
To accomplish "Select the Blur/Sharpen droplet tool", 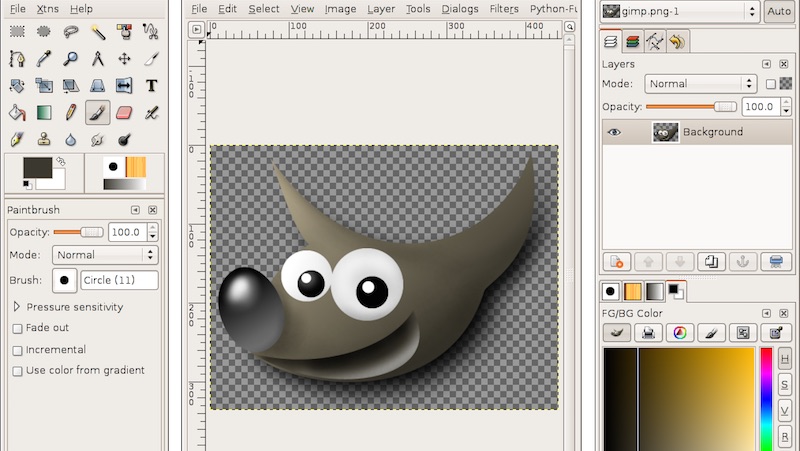I will point(71,139).
